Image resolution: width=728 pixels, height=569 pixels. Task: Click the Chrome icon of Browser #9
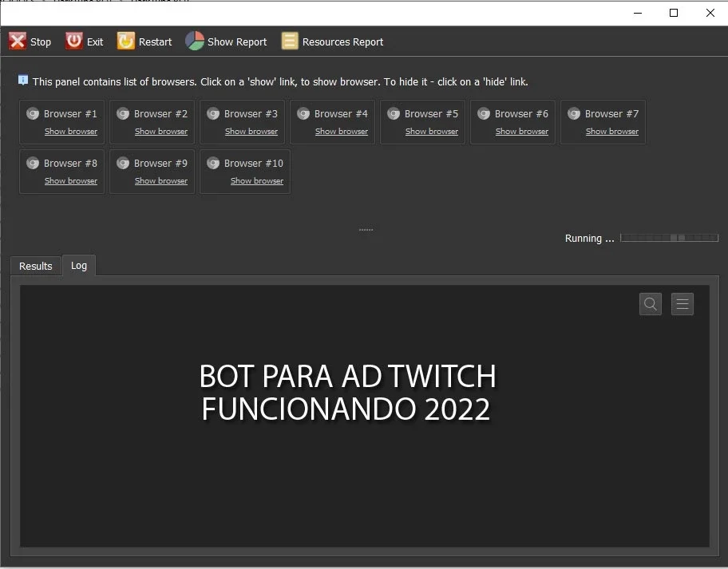pos(123,164)
